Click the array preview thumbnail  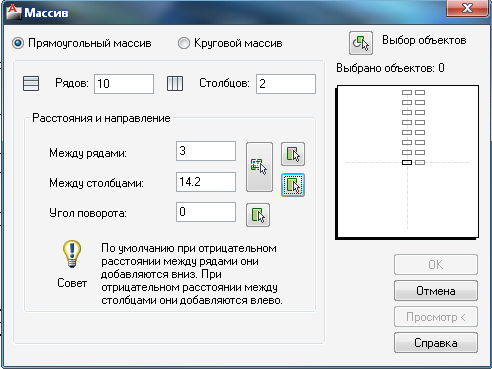point(408,162)
